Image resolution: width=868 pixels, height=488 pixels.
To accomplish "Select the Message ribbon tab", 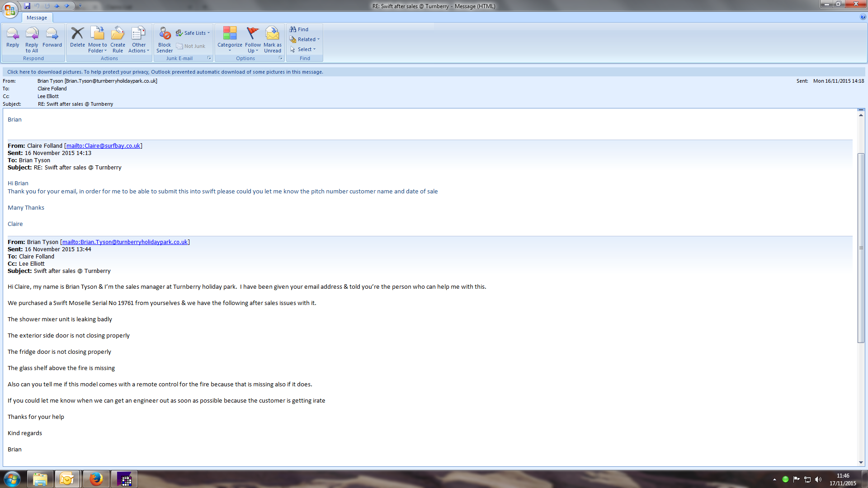I will pyautogui.click(x=37, y=18).
